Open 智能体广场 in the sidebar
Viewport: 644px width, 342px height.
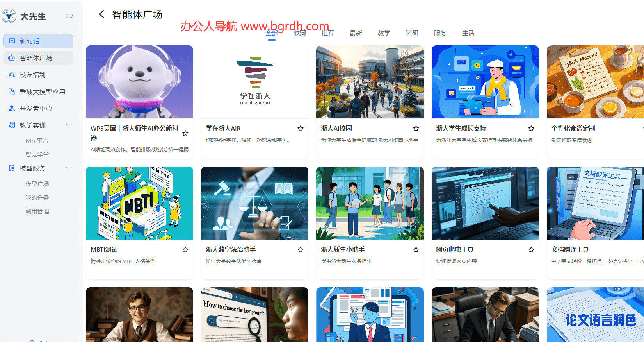point(38,58)
